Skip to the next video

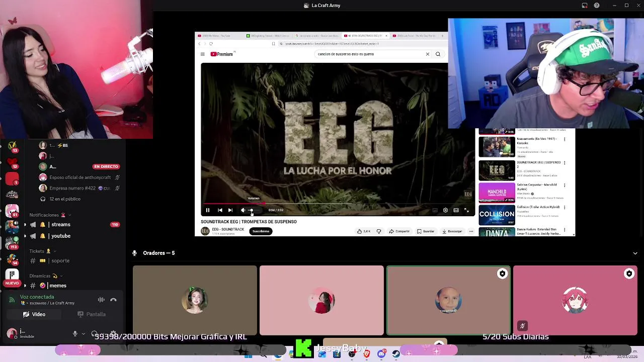click(x=230, y=210)
